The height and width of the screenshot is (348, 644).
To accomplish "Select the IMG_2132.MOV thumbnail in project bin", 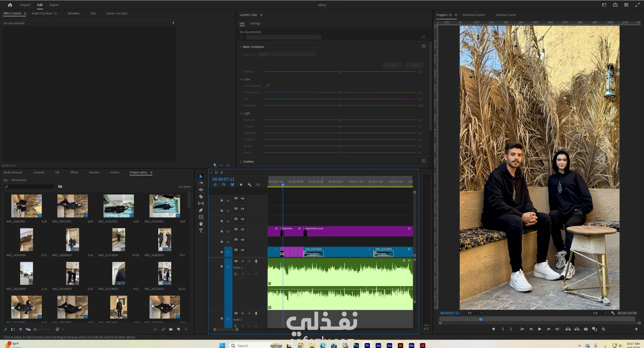I will pyautogui.click(x=118, y=274).
